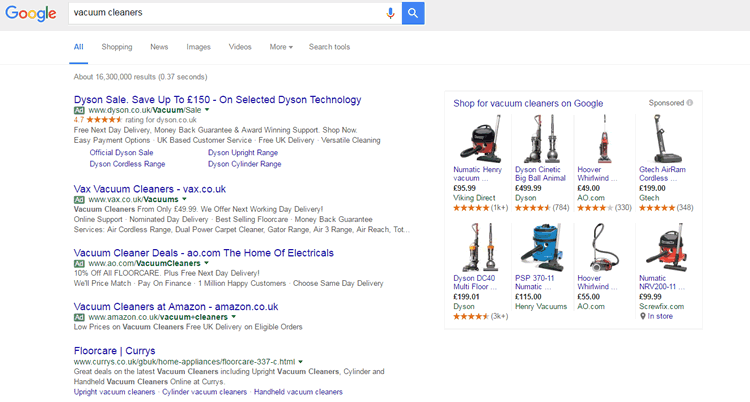Click the vacuum cleaners search input field
The height and width of the screenshot is (402, 750).
coord(225,13)
